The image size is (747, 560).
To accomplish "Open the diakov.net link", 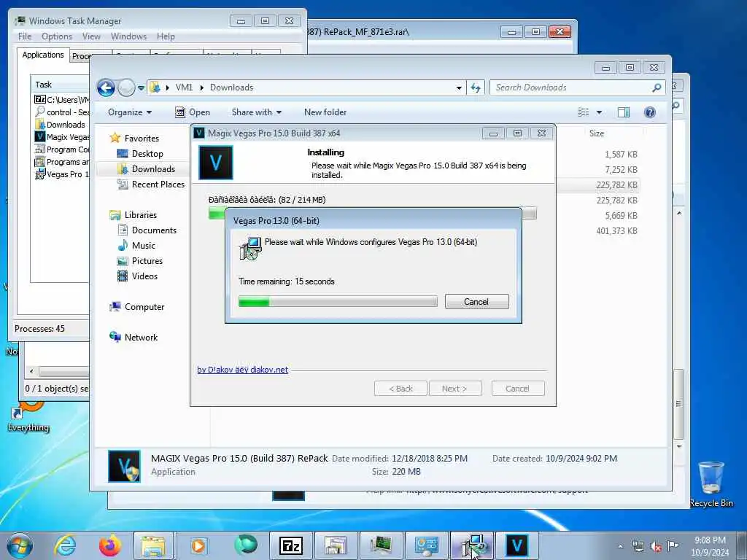I will [242, 370].
